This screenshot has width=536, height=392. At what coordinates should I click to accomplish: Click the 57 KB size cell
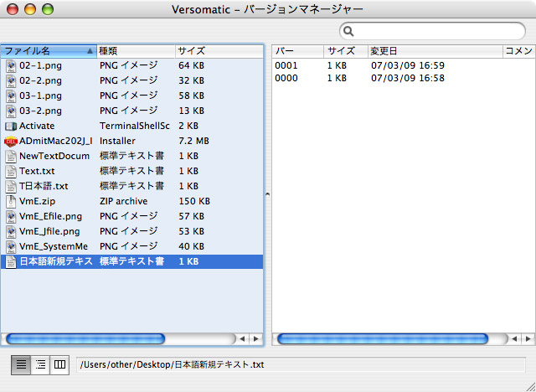[x=191, y=216]
